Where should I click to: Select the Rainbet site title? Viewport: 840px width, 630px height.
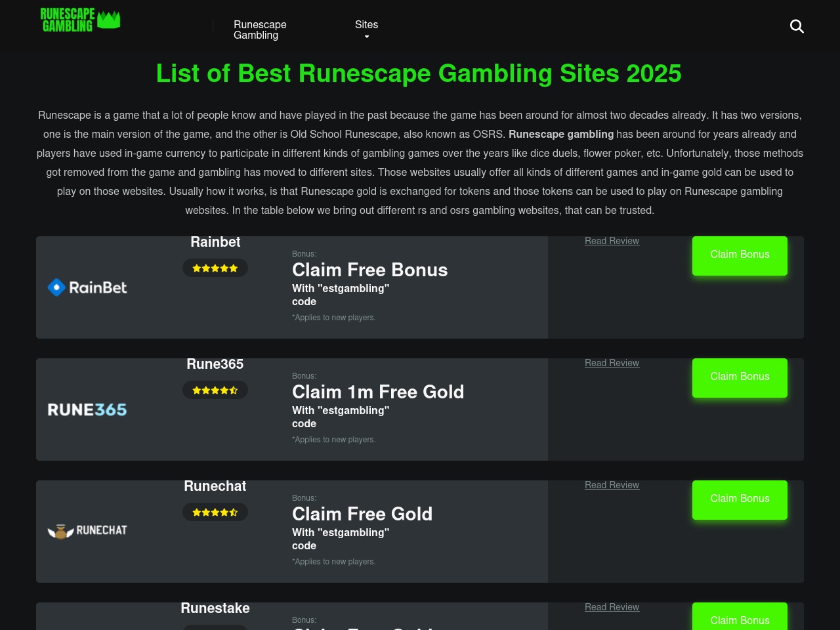(215, 242)
